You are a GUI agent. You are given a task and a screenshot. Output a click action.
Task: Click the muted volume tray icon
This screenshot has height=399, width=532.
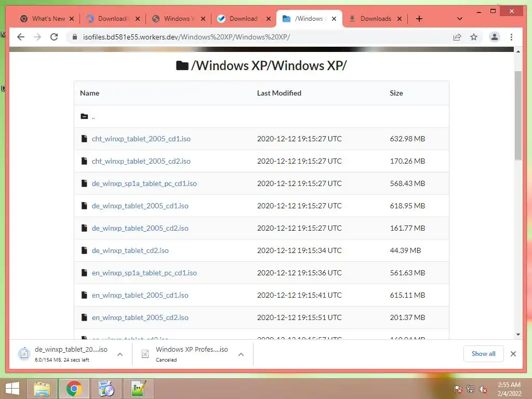483,389
